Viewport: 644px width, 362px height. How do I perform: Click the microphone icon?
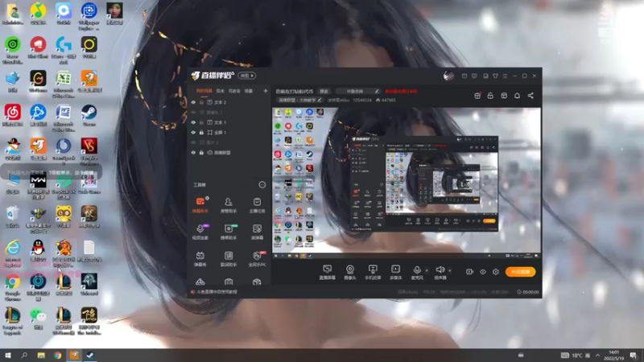tap(417, 270)
